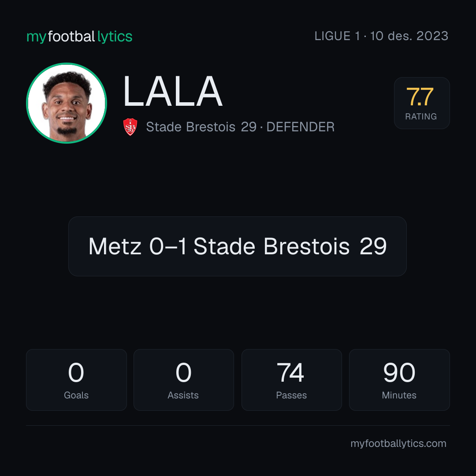Open the myfootballytics.com link
This screenshot has width=476, height=476.
point(398,443)
